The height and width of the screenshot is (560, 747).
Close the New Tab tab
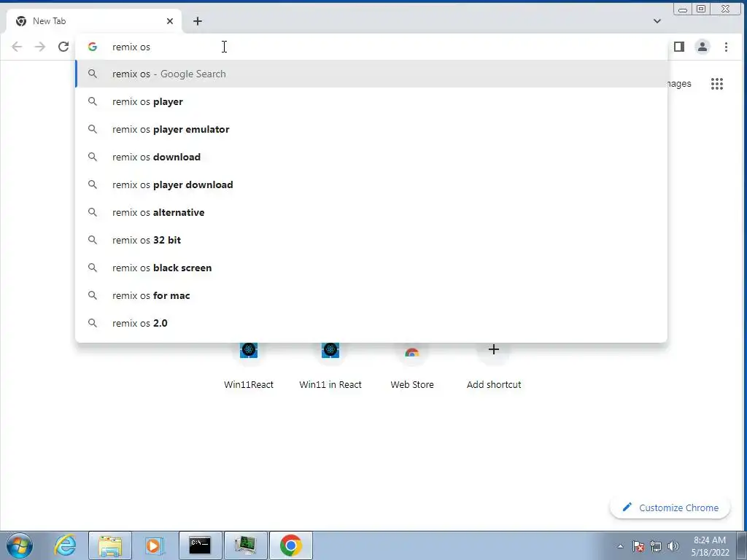(170, 21)
